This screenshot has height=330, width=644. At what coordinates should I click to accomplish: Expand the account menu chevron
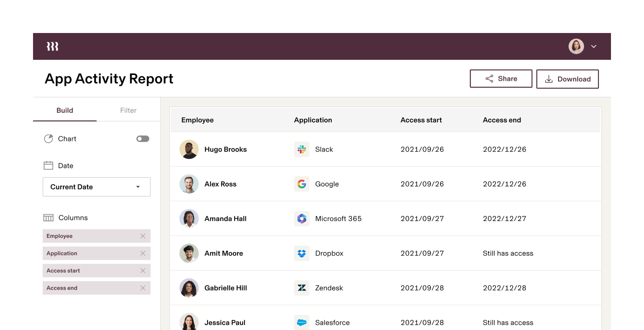(x=594, y=46)
